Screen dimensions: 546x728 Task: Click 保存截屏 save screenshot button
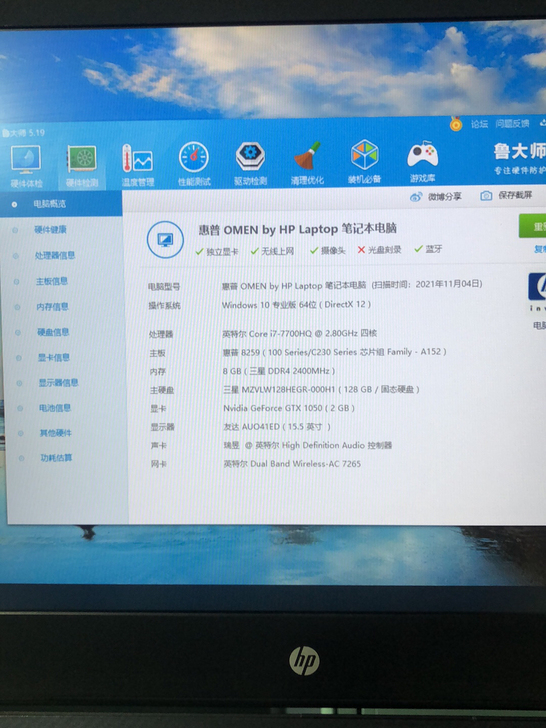pos(506,195)
